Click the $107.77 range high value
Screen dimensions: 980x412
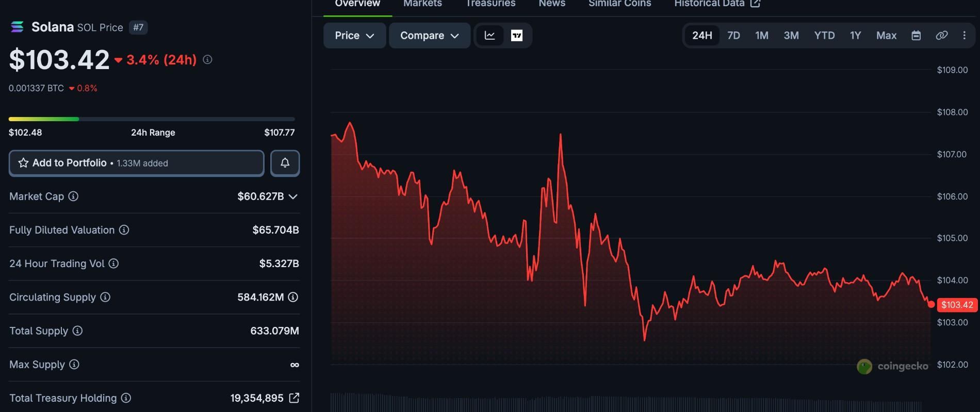[x=280, y=133]
